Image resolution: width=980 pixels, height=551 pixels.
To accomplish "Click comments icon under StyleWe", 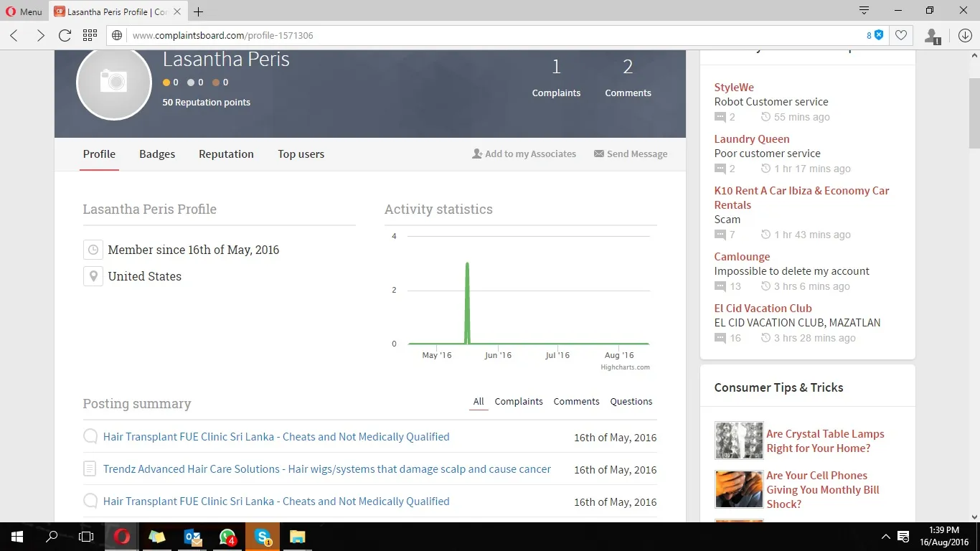I will pos(720,117).
